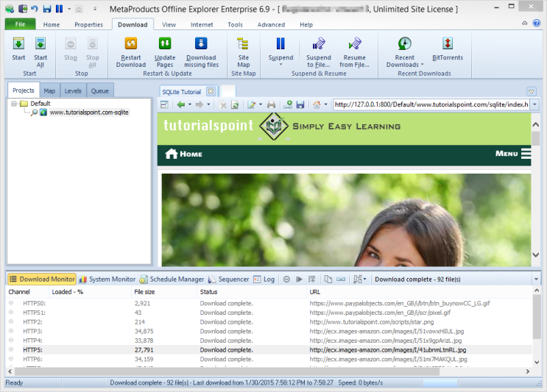Open the Schedule Manager panel

(x=172, y=279)
